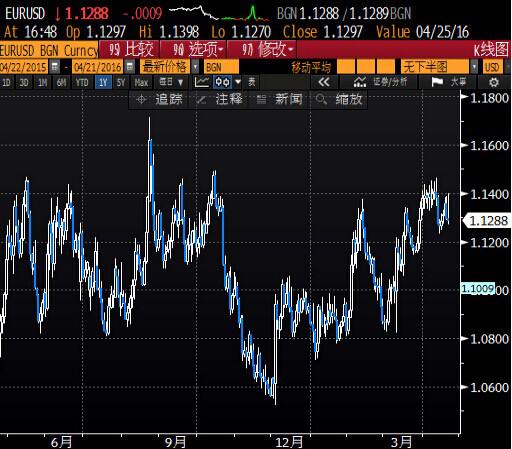Screen dimensions: 512x449
Task: Open the end date calendar picker
Action: tap(130, 67)
